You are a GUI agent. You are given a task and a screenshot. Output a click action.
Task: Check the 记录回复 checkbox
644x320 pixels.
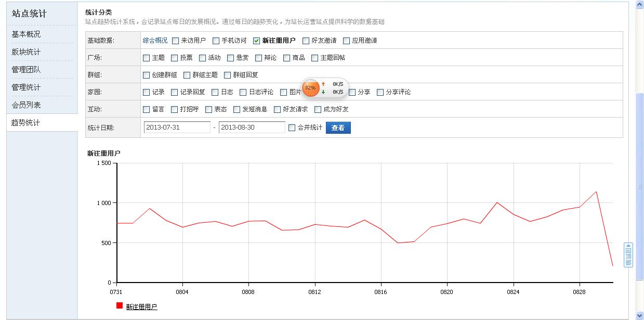pos(175,92)
